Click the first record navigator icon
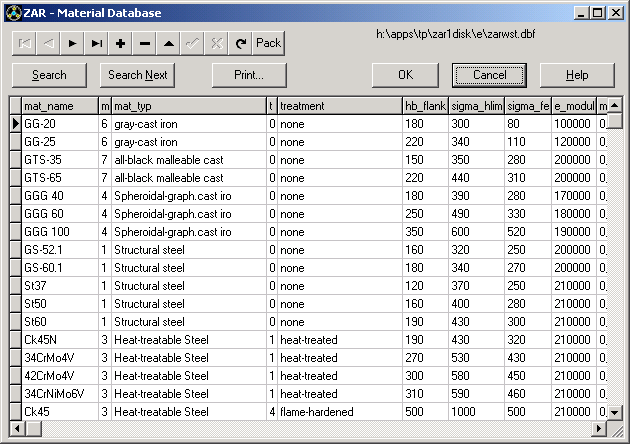The image size is (630, 444). click(25, 43)
